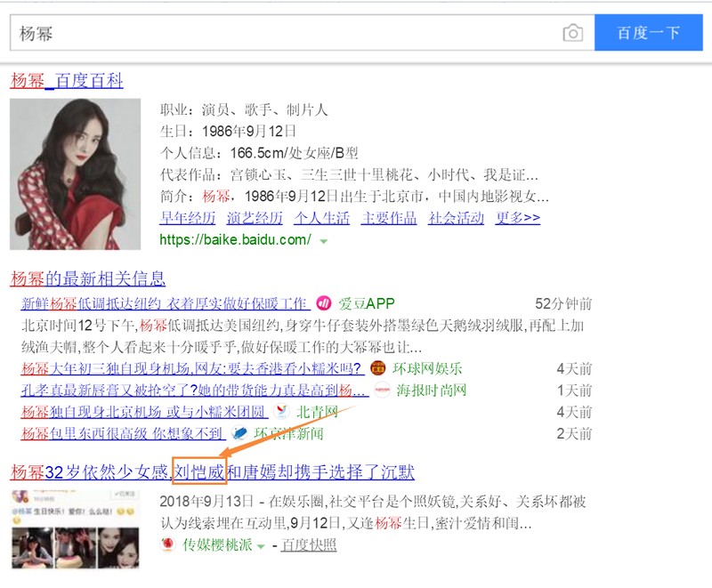Click the 职业：演员、歌手、制片人 line
This screenshot has height=588, width=712.
click(x=244, y=109)
